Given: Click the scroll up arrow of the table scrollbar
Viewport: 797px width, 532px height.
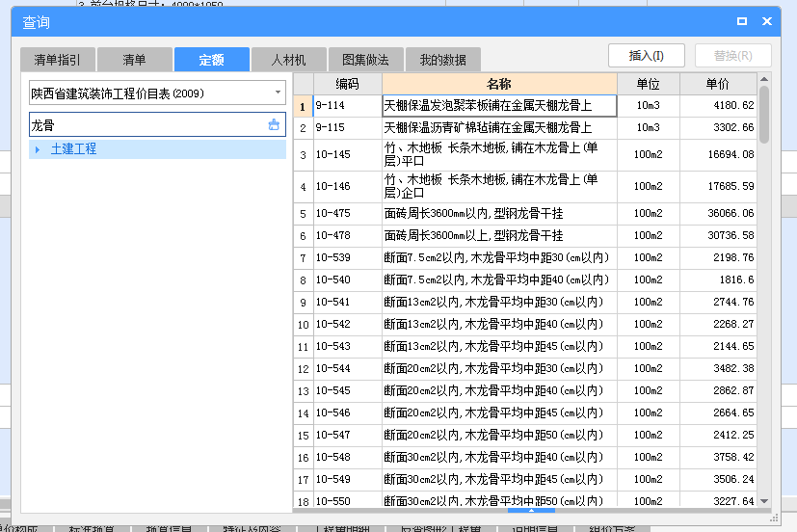Looking at the screenshot, I should tap(764, 79).
